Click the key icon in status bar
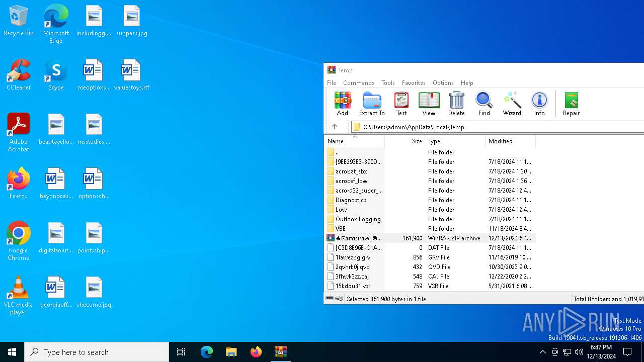The width and height of the screenshot is (644, 362). tap(339, 299)
